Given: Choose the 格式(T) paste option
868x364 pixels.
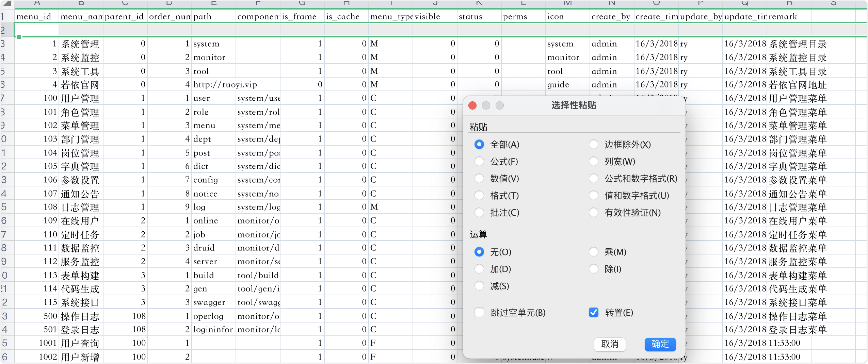Looking at the screenshot, I should [x=479, y=195].
